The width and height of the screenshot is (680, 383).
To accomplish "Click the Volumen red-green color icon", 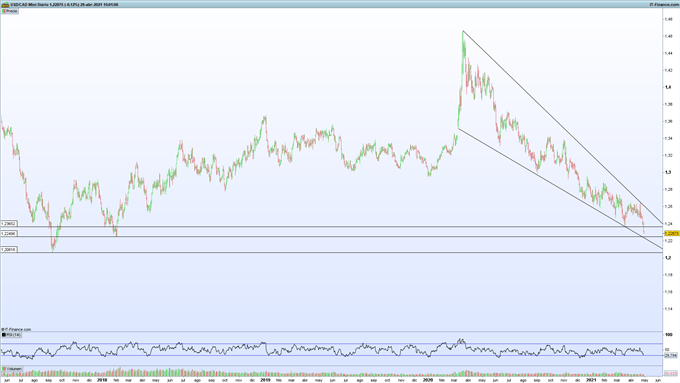I will [x=3, y=369].
